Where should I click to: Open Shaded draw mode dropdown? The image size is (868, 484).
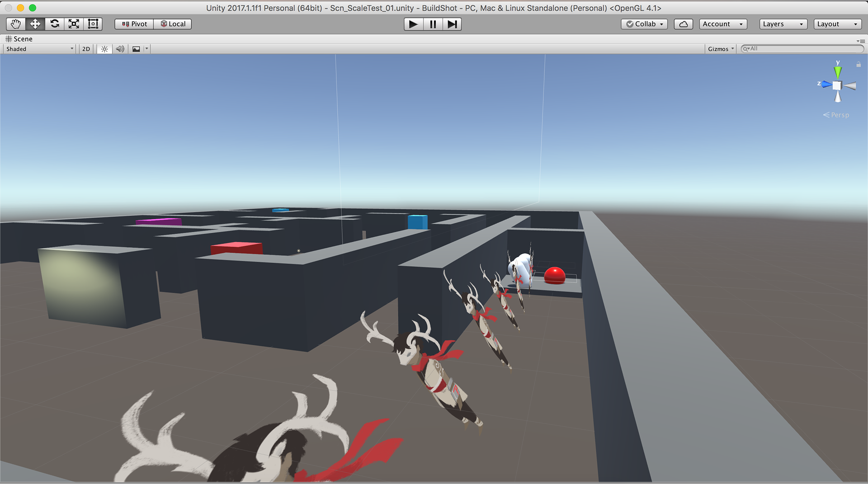click(40, 49)
